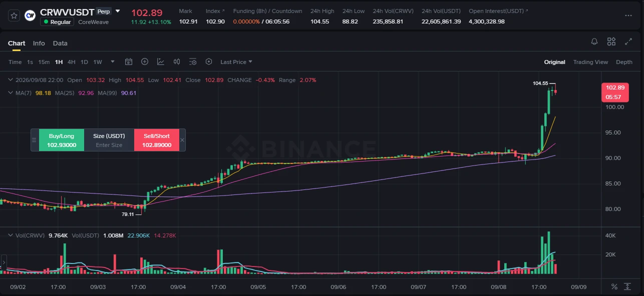This screenshot has height=296, width=644.
Task: Select the 1W interval
Action: point(98,62)
